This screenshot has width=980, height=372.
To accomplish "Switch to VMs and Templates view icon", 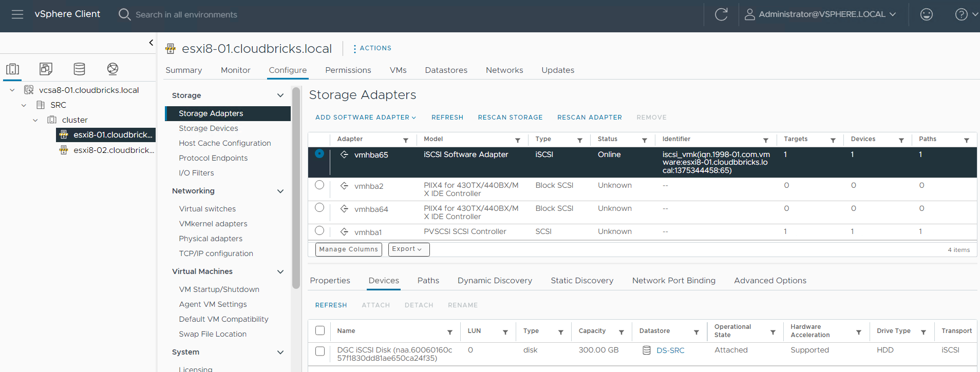I will click(x=46, y=69).
